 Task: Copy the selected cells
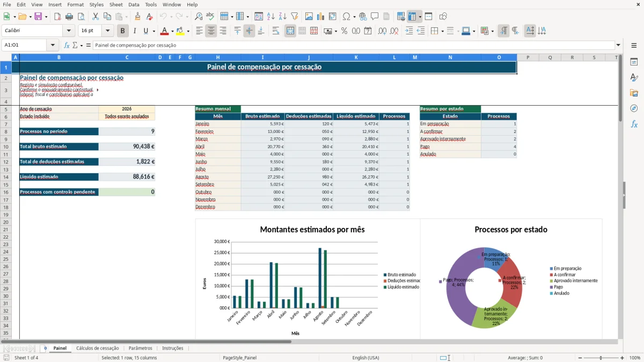pyautogui.click(x=107, y=17)
